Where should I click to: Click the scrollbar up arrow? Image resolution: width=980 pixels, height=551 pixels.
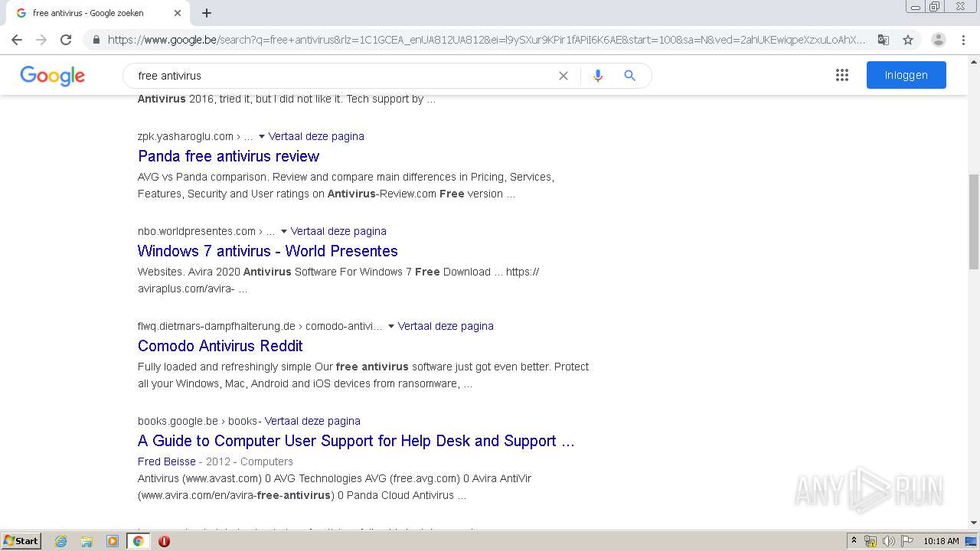(x=974, y=60)
